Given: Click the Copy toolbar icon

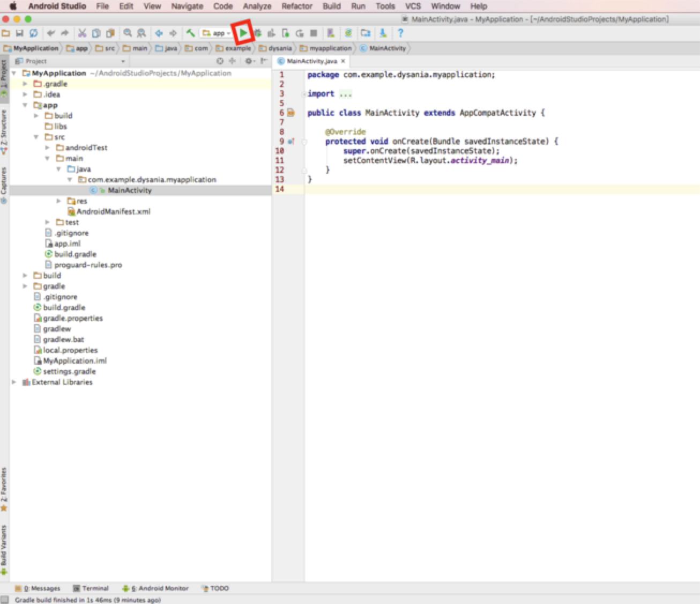Looking at the screenshot, I should click(96, 33).
